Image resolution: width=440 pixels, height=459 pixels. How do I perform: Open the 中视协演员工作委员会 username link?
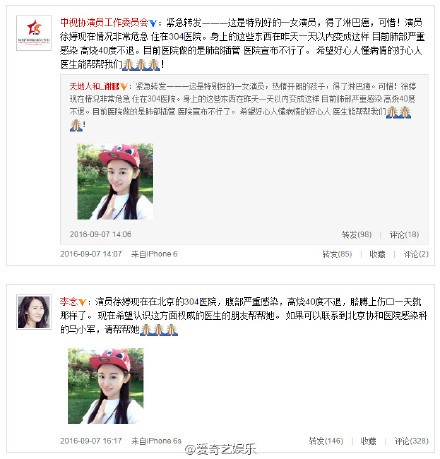point(104,23)
